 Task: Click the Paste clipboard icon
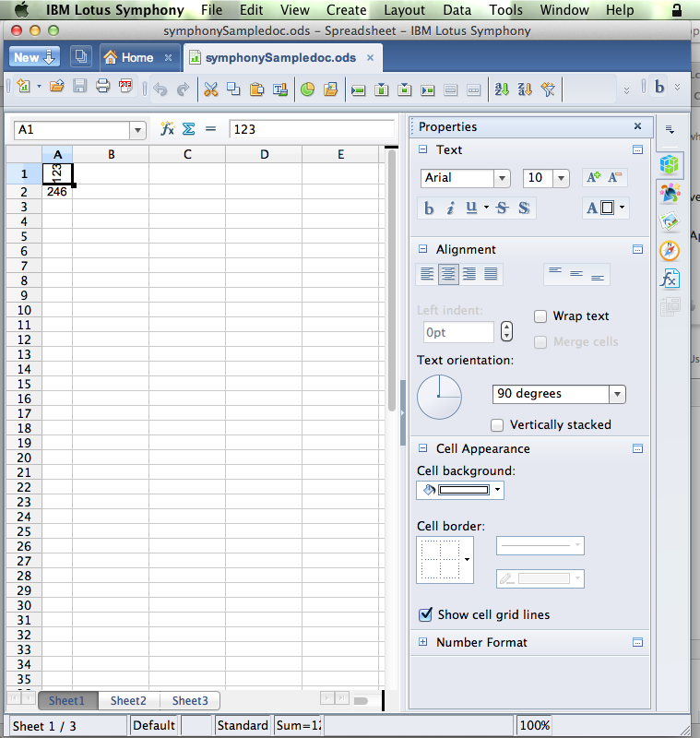tap(256, 89)
